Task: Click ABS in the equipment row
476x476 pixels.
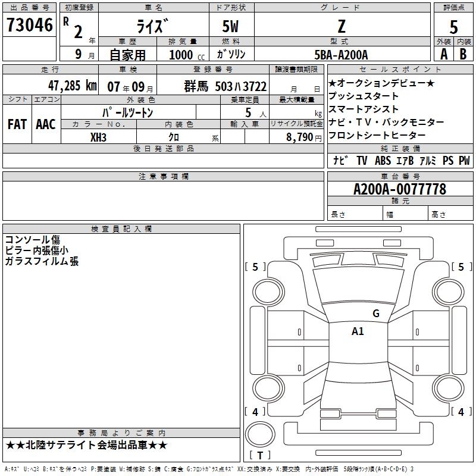Action: click(x=383, y=161)
